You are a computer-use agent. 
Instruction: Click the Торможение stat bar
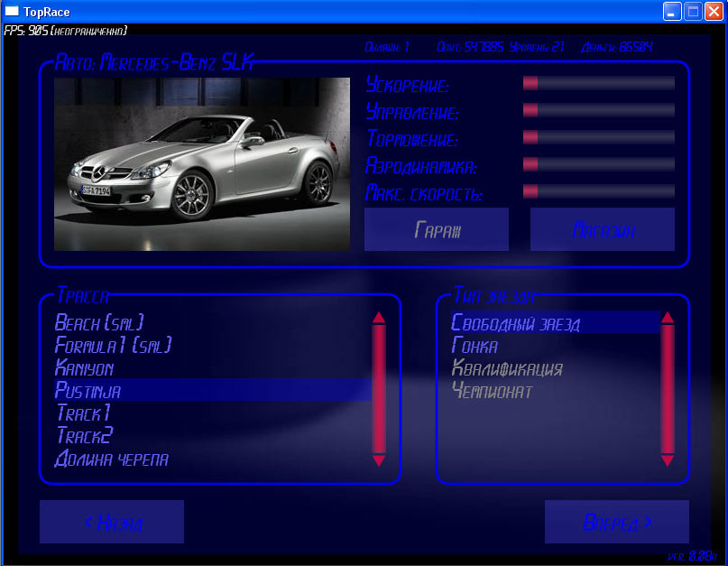[599, 137]
